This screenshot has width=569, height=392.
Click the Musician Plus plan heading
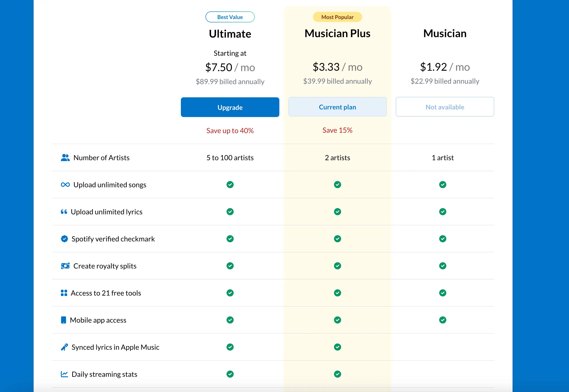pos(337,33)
